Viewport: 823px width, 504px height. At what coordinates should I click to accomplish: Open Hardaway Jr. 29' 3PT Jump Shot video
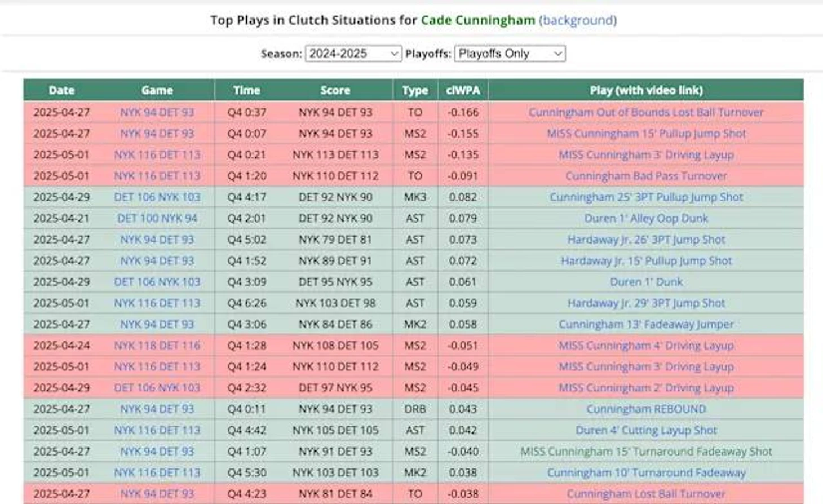click(646, 303)
